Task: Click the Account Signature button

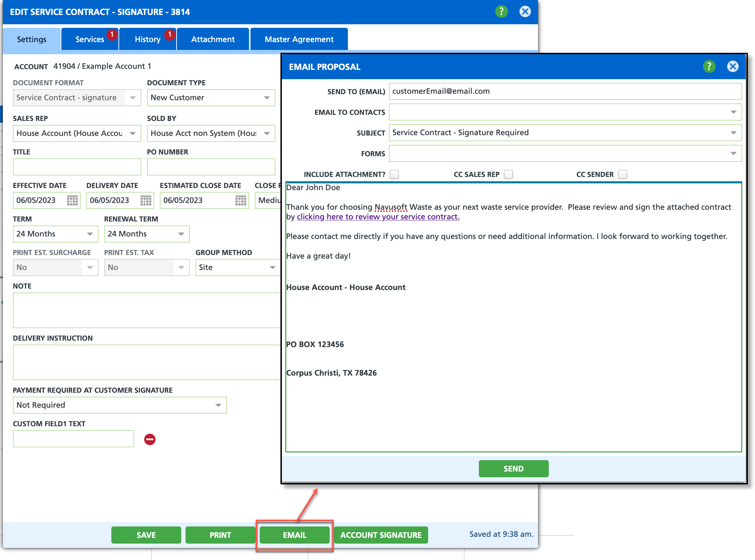Action: click(x=381, y=535)
